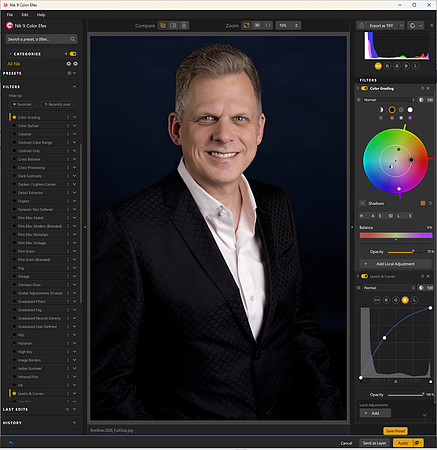The image size is (437, 450).
Task: Click the plus icon next to Categories
Action: tap(66, 54)
